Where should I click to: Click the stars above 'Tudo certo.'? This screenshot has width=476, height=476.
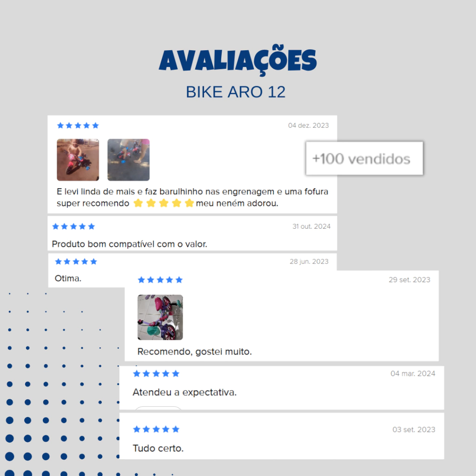156,429
